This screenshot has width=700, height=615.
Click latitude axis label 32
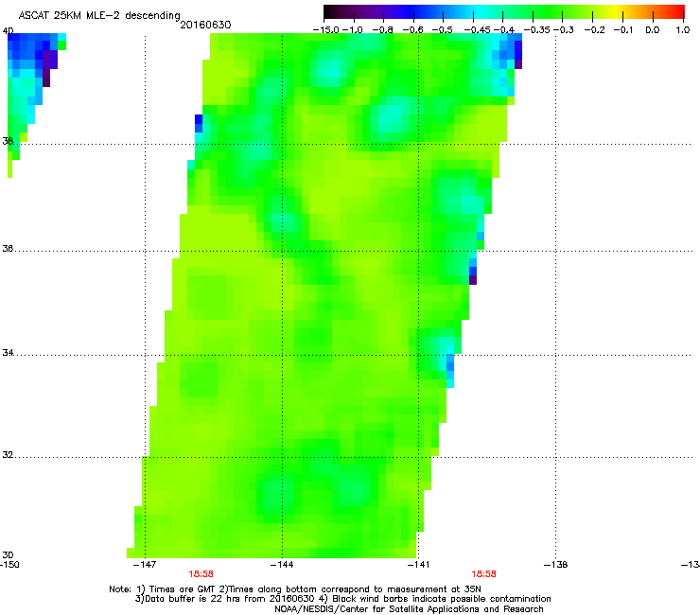8,455
